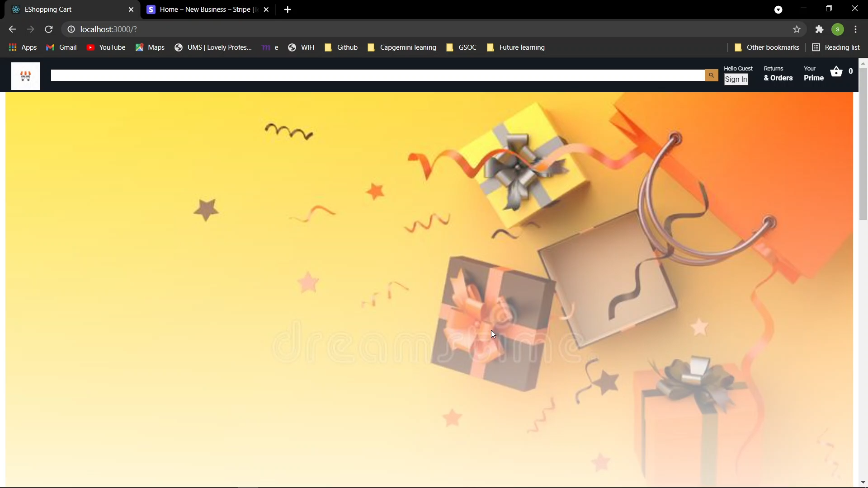868x488 pixels.
Task: Open Chrome three-dot menu
Action: click(x=855, y=29)
